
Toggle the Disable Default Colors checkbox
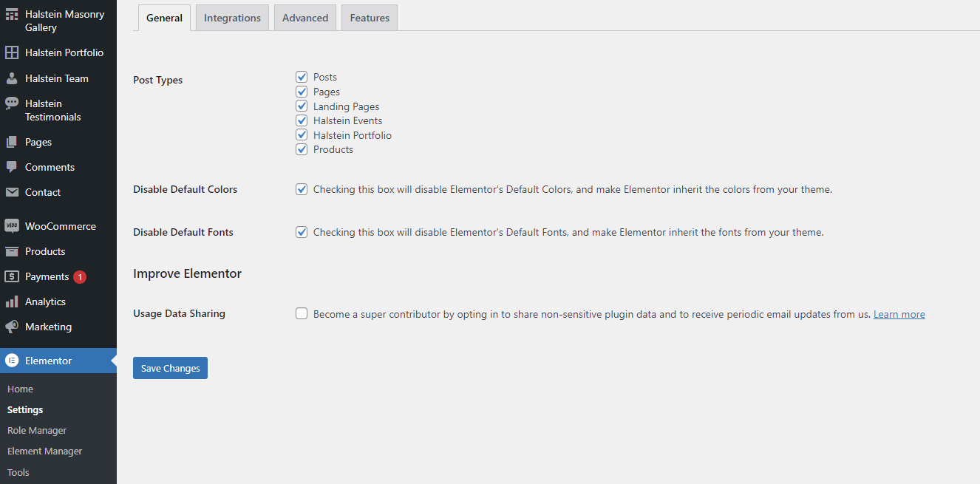pos(302,189)
